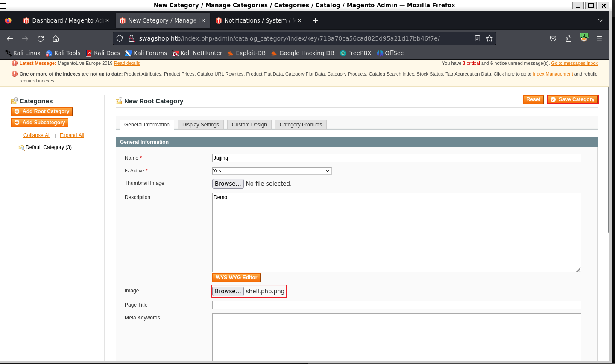Image resolution: width=615 pixels, height=364 pixels.
Task: Open the Is Active dropdown
Action: 272,171
